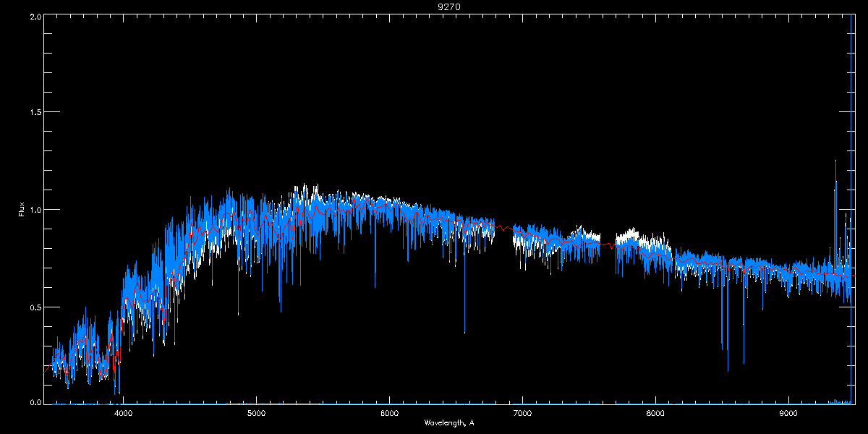Click the 1.0 flux tick label

coord(35,210)
